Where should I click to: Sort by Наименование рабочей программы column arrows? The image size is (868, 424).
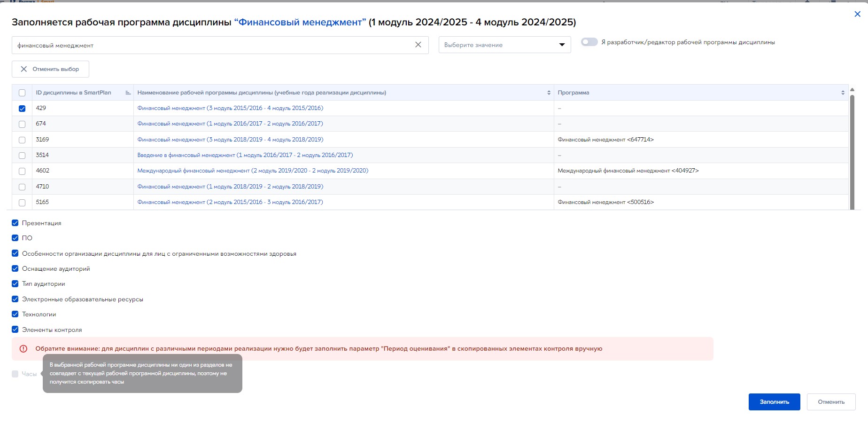549,93
